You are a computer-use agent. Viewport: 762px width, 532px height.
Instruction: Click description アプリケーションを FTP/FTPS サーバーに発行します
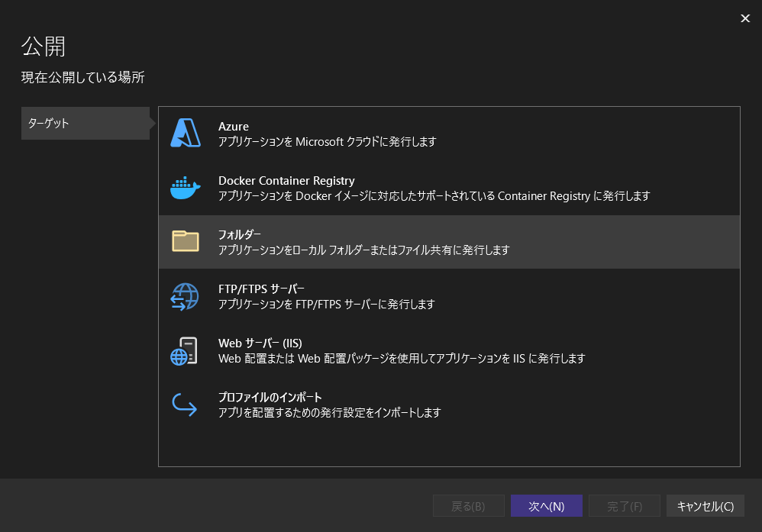(x=327, y=304)
